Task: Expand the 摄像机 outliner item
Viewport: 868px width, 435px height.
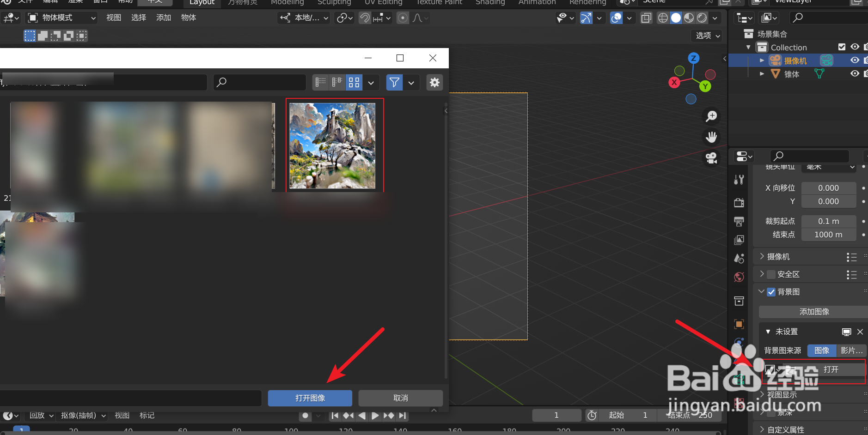Action: pyautogui.click(x=762, y=60)
